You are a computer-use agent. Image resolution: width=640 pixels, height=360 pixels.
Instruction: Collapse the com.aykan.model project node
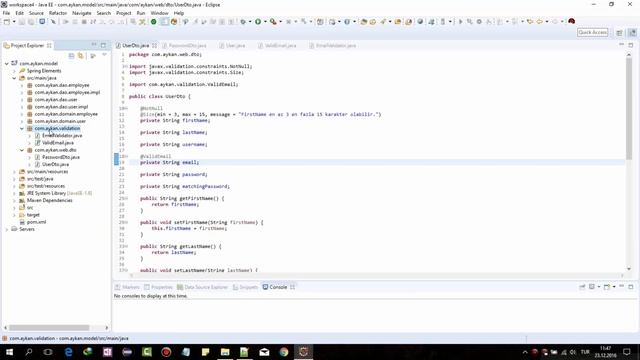tap(7, 64)
